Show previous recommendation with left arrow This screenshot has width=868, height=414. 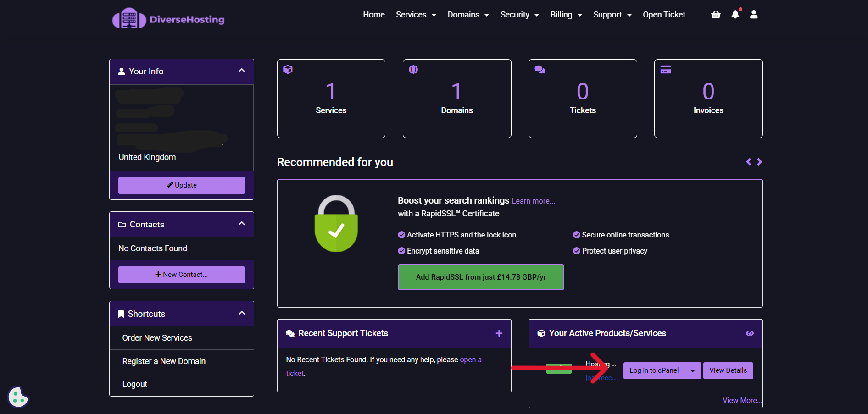tap(749, 162)
